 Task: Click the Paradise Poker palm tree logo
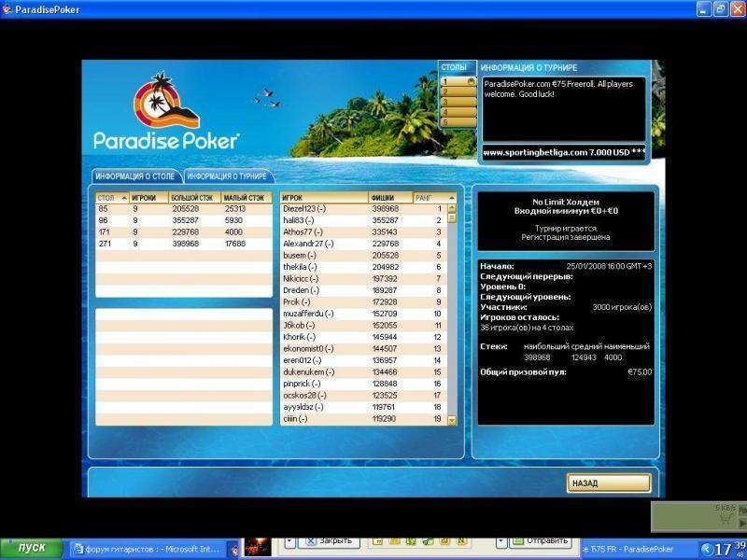[x=166, y=102]
